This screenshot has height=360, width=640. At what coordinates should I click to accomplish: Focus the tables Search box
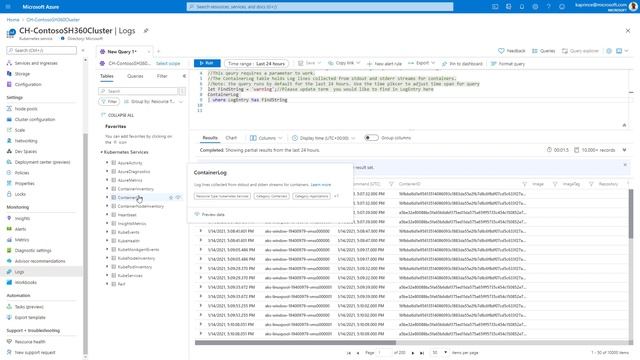138,91
